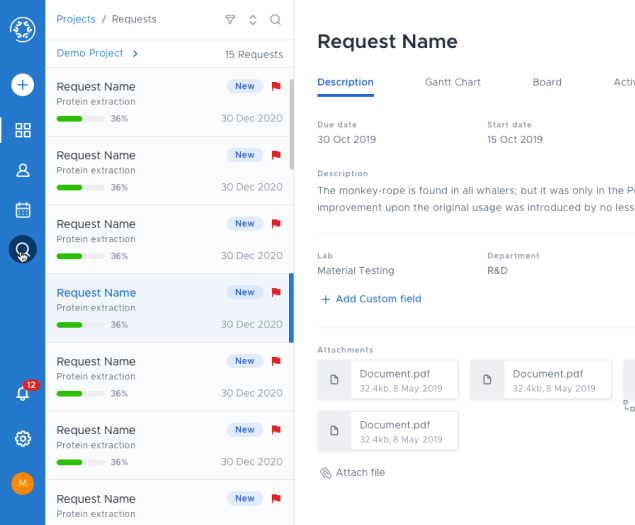This screenshot has height=525, width=635.
Task: Click the progress bar on the first request
Action: point(81,118)
